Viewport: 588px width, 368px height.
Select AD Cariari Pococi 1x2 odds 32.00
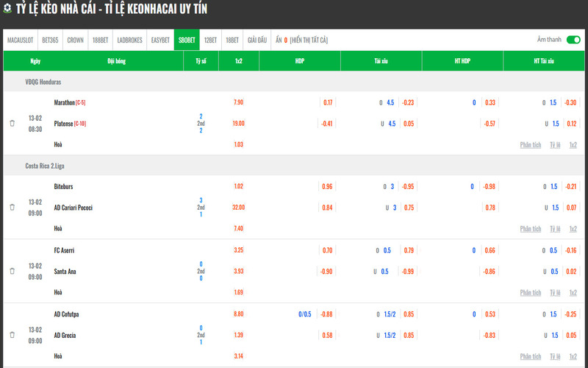pyautogui.click(x=238, y=208)
